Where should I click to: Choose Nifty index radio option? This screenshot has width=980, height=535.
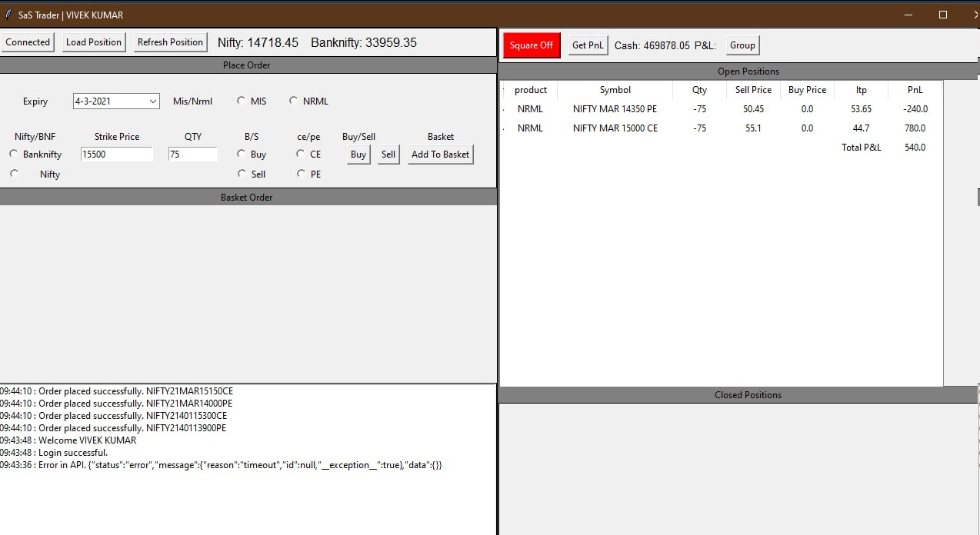click(14, 174)
